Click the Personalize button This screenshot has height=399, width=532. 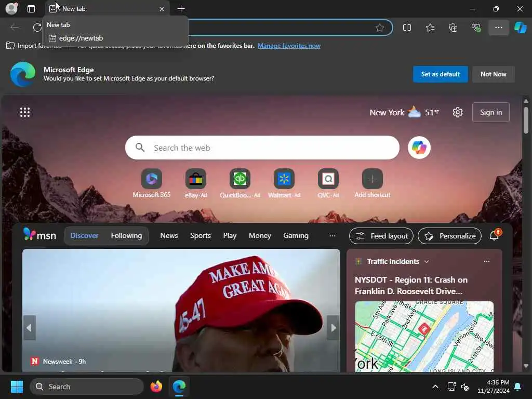point(449,236)
